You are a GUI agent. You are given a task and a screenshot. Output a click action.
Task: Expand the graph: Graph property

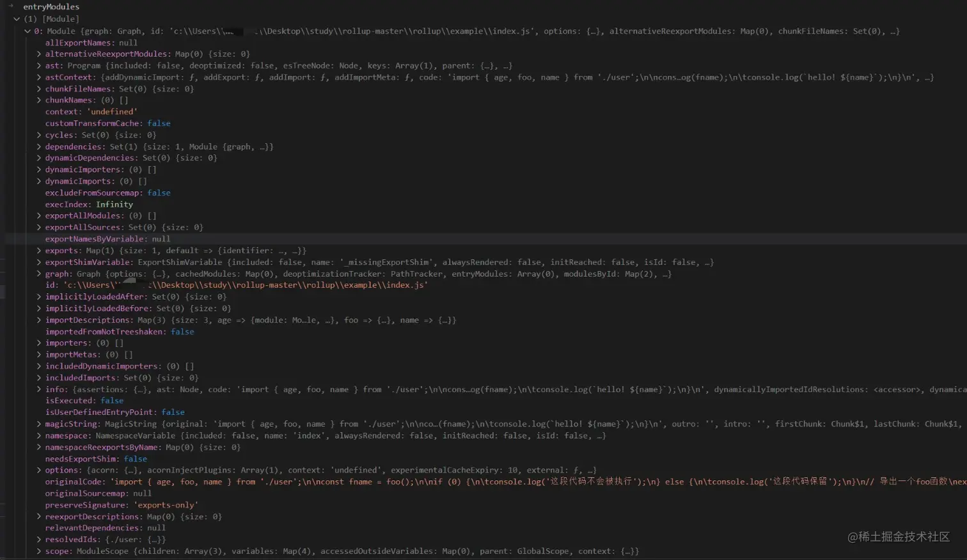click(39, 274)
